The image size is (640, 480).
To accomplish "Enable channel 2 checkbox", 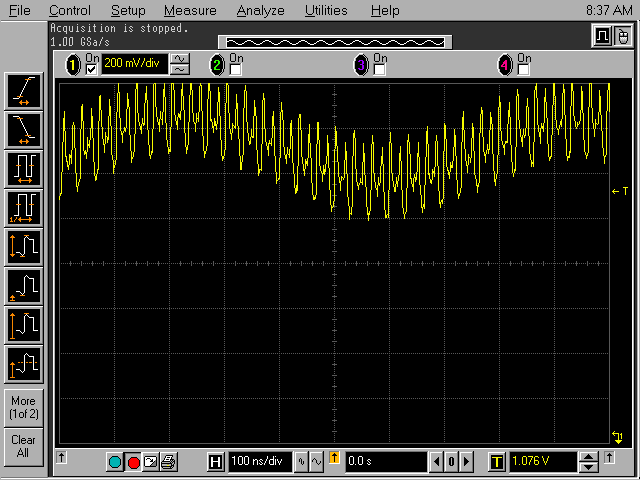I will [x=236, y=69].
